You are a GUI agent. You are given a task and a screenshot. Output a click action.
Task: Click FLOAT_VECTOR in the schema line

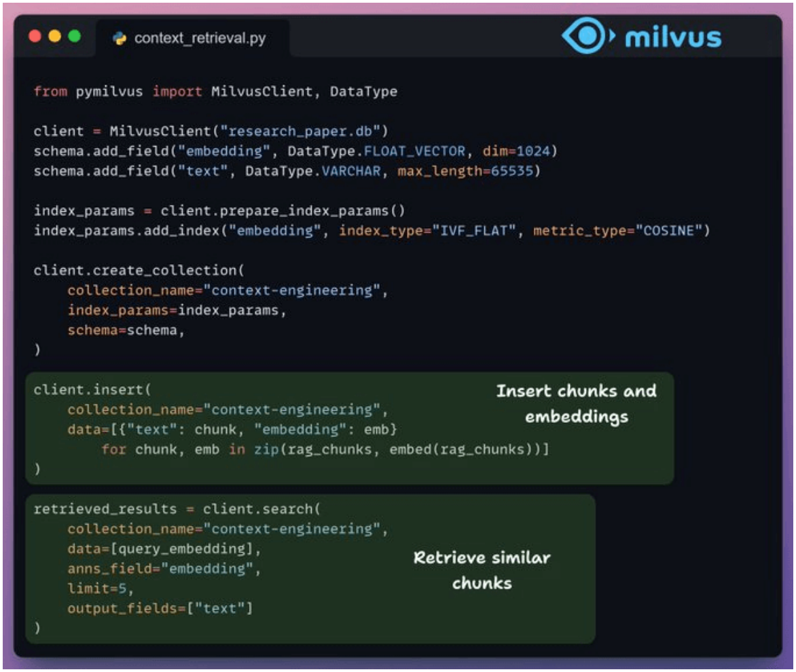click(414, 151)
